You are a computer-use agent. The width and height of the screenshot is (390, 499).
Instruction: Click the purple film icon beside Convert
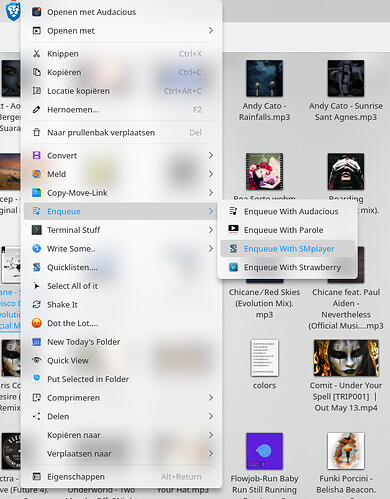(37, 155)
